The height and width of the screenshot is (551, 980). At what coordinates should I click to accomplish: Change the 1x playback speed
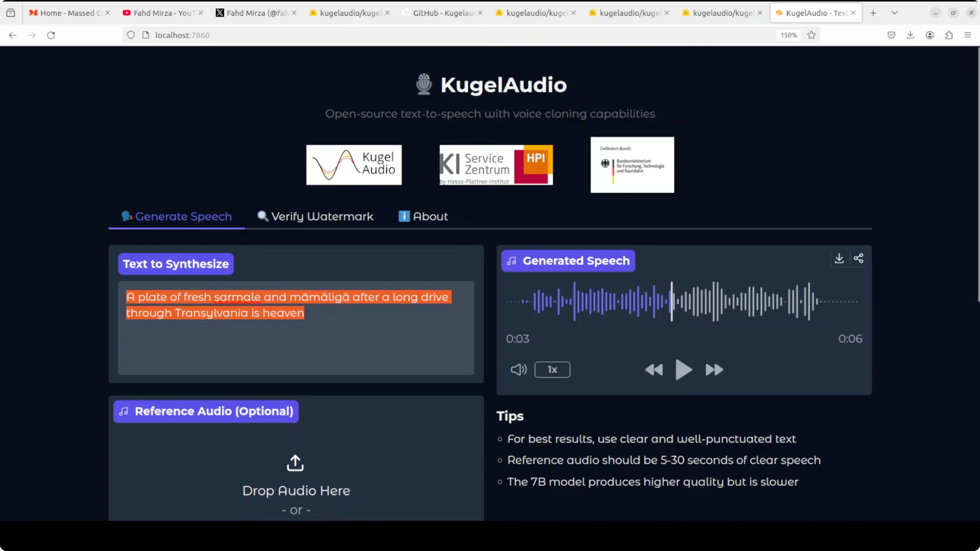552,370
